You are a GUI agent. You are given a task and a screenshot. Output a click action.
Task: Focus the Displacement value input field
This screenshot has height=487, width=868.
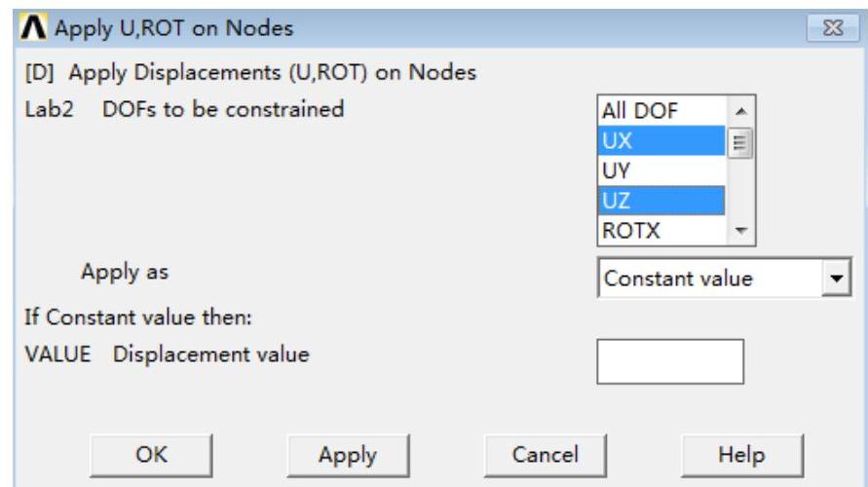coord(669,361)
